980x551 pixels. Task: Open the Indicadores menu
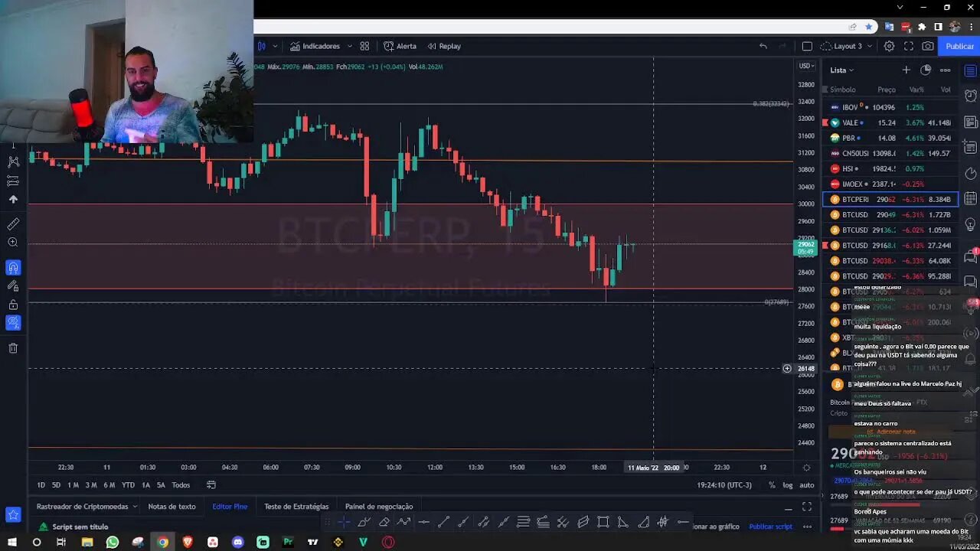coord(315,46)
